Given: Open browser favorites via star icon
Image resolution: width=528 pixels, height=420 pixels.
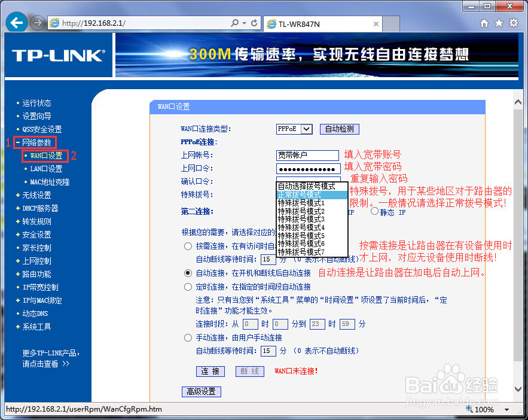Looking at the screenshot, I should coord(499,23).
